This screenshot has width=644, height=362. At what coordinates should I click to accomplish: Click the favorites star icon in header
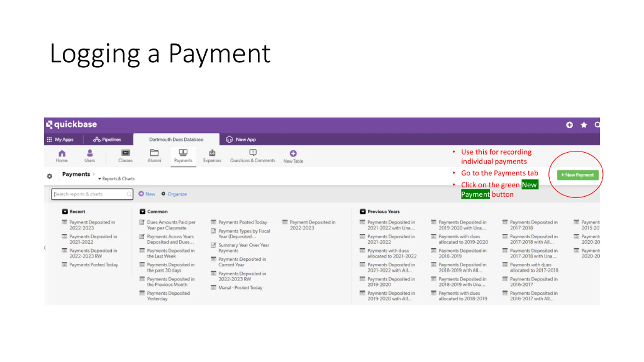584,125
